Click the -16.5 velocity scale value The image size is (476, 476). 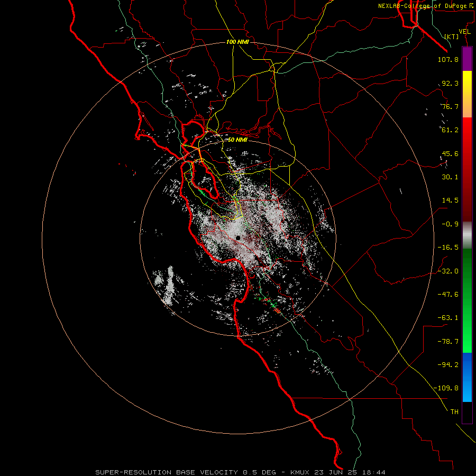click(x=448, y=248)
